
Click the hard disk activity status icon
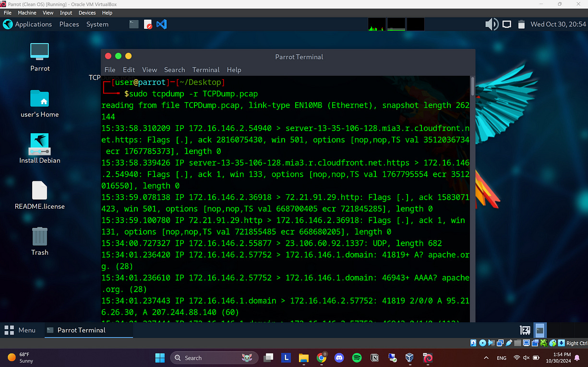click(x=472, y=343)
